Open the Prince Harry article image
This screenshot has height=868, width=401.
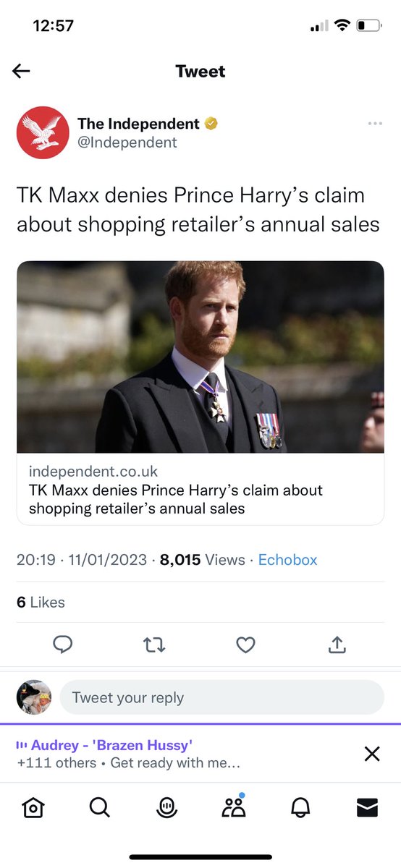(200, 357)
